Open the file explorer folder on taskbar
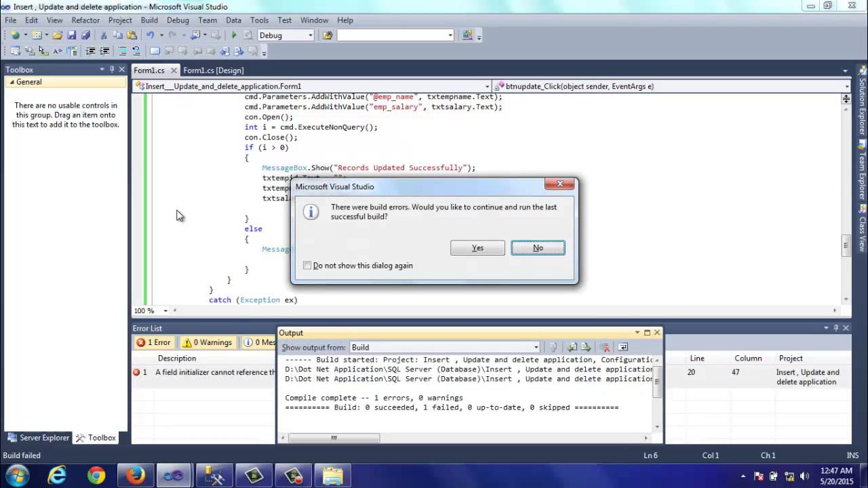 point(332,476)
